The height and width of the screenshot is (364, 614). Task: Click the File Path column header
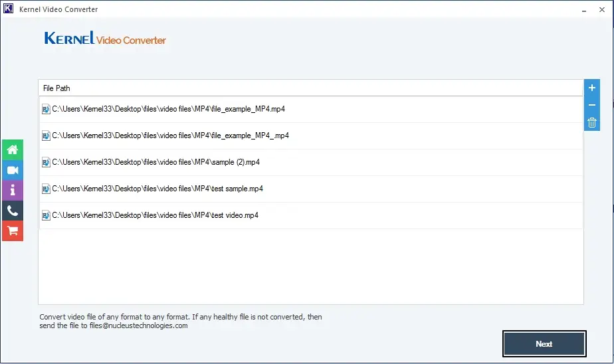point(311,88)
